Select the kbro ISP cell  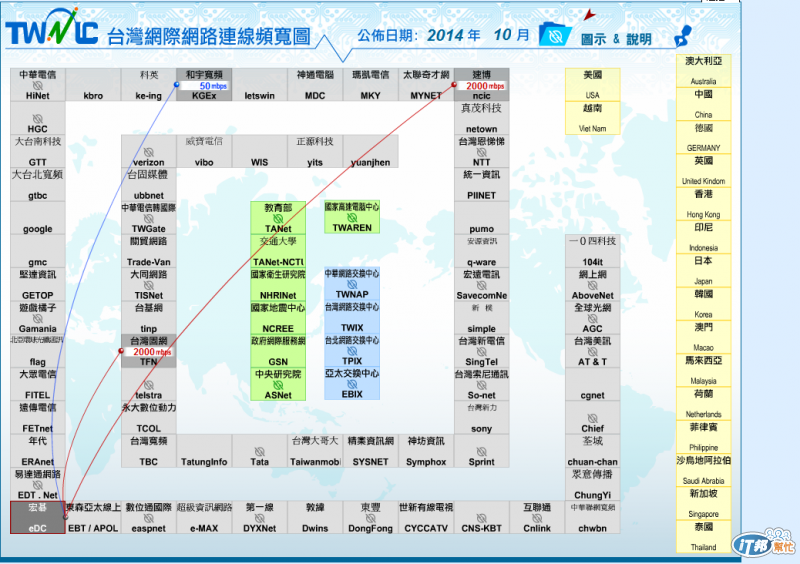[93, 85]
